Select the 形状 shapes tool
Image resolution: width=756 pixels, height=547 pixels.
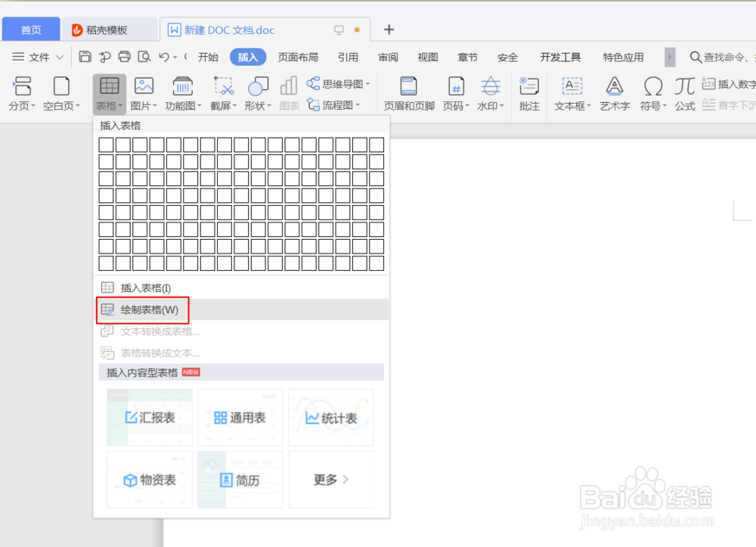(257, 94)
